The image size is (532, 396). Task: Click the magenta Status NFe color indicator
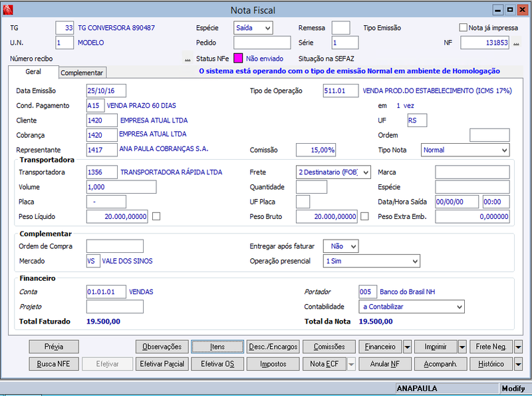tap(238, 59)
